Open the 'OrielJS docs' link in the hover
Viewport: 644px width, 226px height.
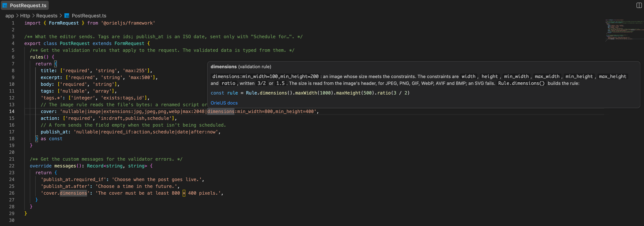[x=224, y=103]
